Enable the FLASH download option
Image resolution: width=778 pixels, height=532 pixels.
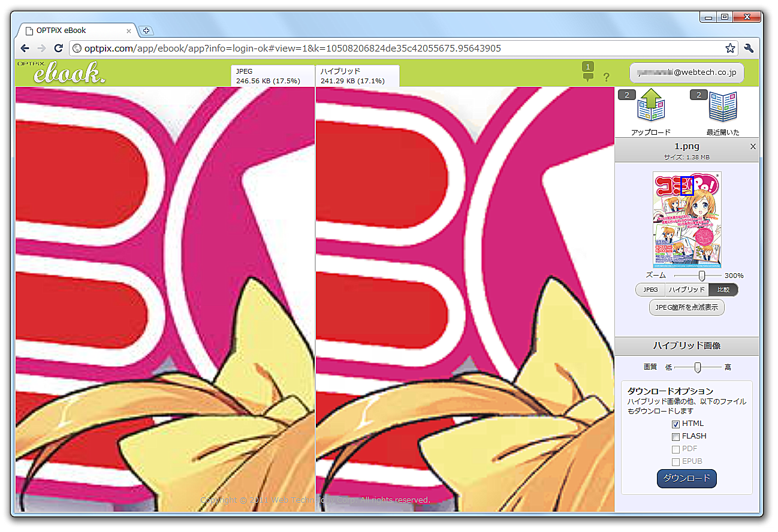pyautogui.click(x=676, y=437)
